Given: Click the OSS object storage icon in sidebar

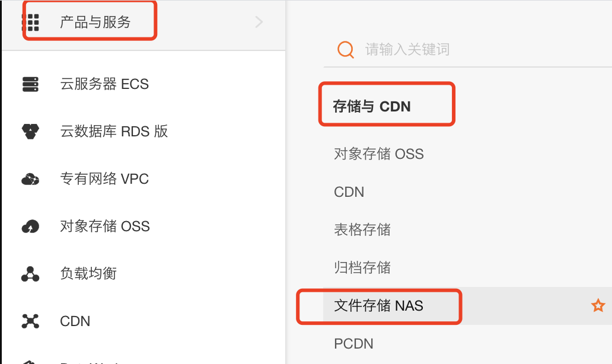Looking at the screenshot, I should click(x=30, y=226).
